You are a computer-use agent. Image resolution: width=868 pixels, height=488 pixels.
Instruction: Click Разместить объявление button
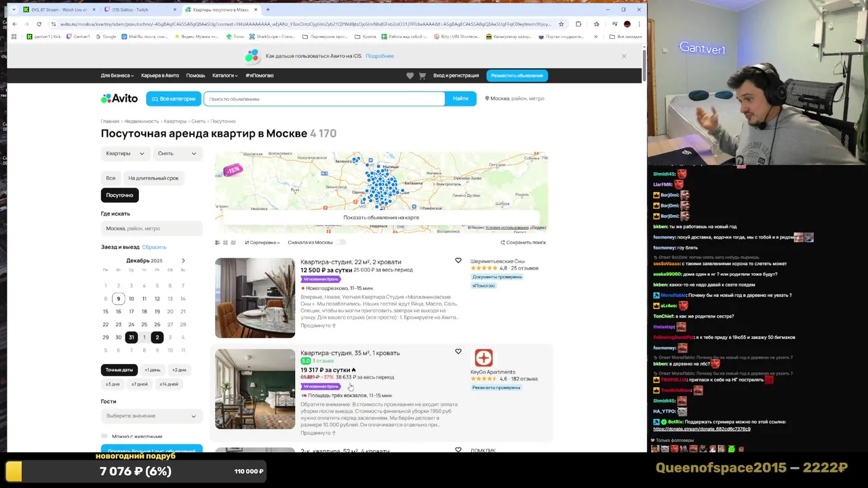(517, 75)
